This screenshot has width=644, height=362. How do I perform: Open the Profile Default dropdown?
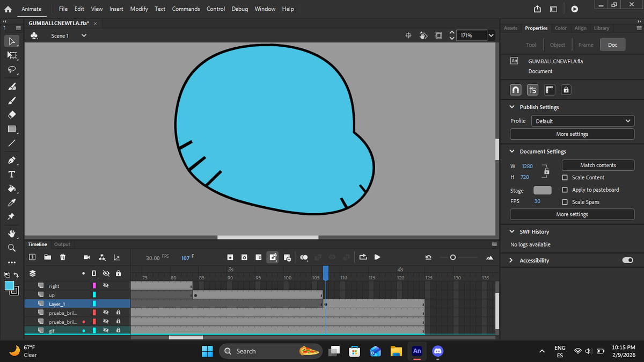click(583, 121)
